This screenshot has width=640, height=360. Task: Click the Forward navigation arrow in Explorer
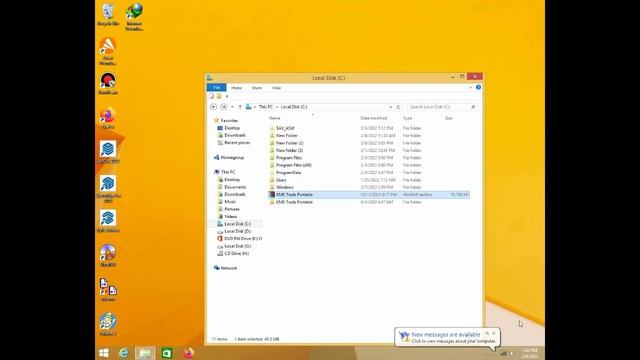224,107
